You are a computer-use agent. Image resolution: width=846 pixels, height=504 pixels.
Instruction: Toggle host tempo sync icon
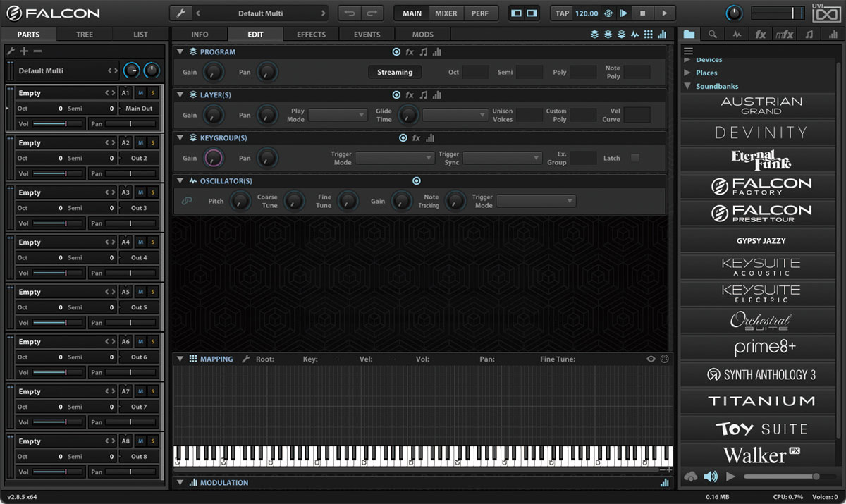[608, 13]
